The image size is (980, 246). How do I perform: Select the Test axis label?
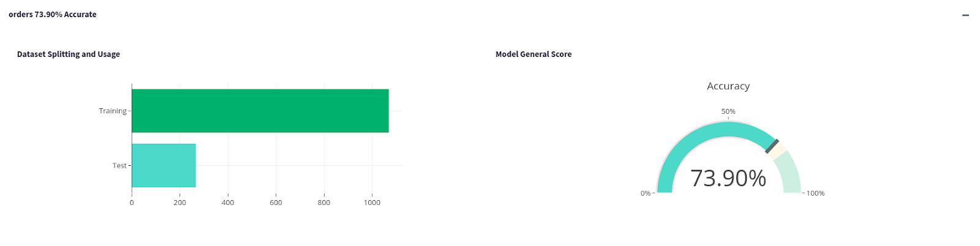(x=119, y=165)
